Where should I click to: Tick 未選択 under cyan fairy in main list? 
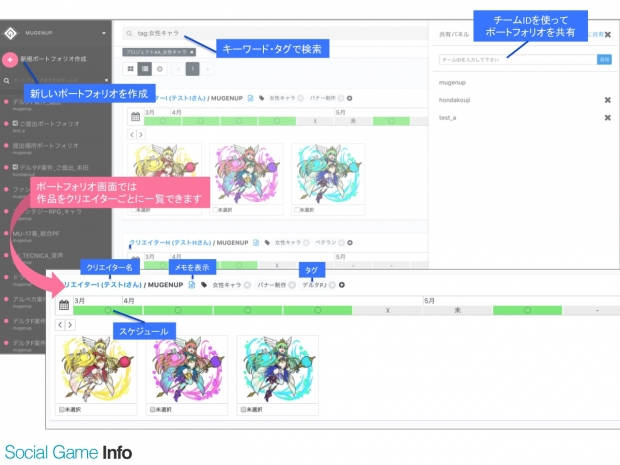[297, 210]
